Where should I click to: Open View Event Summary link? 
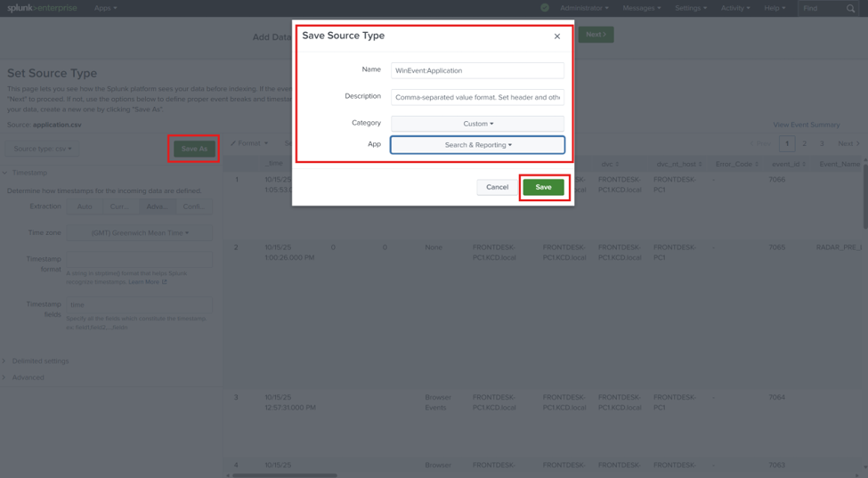[806, 125]
